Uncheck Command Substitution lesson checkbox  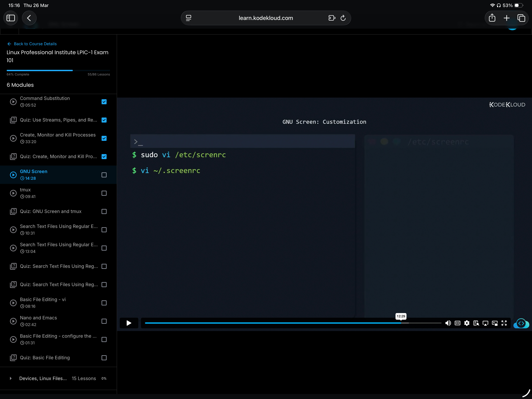[104, 102]
